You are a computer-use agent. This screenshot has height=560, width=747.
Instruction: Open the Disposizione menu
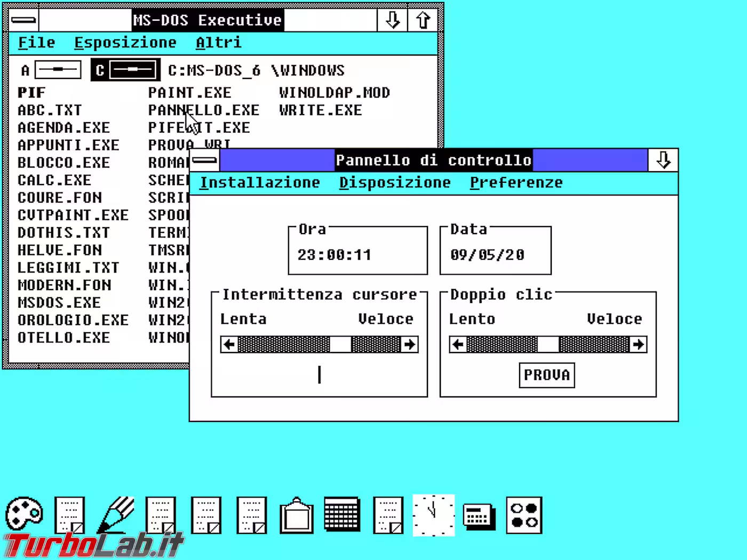pos(394,182)
